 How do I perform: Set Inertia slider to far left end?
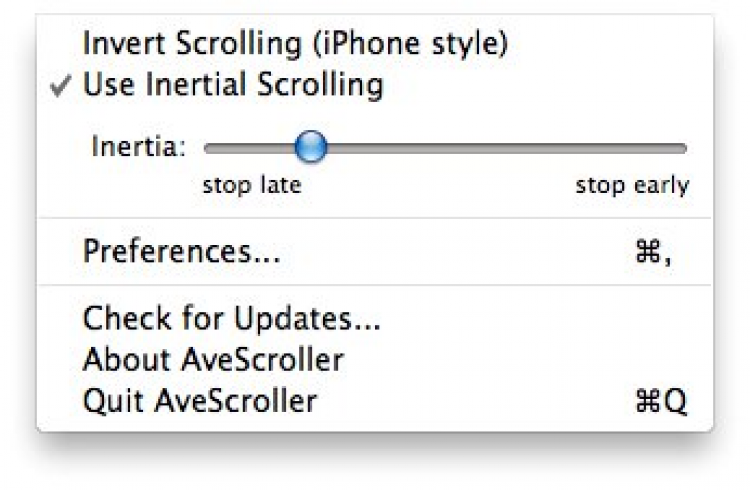[x=207, y=149]
